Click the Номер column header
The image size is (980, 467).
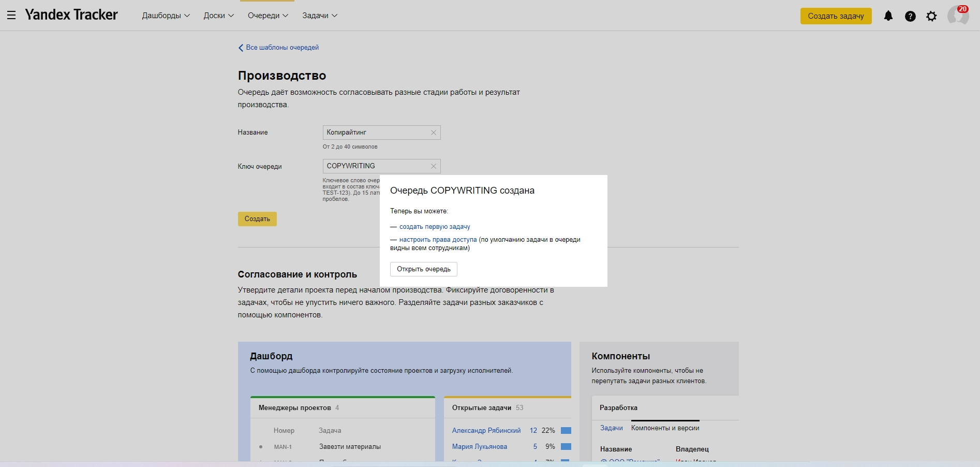coord(284,431)
